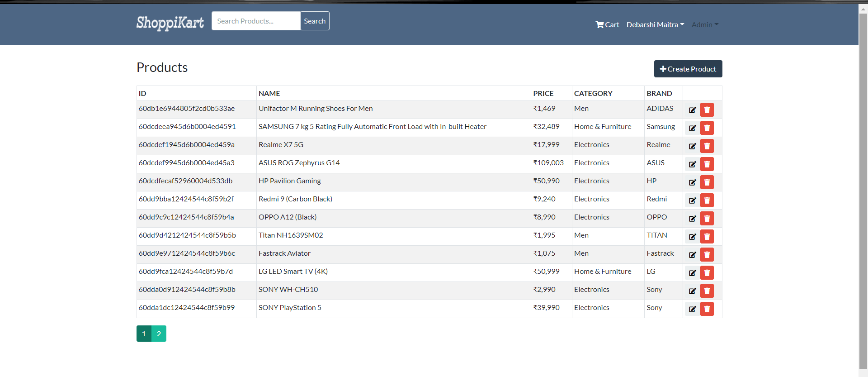Select product ID 60dcdeea945d6b0004ed4591
This screenshot has width=868, height=377.
tap(187, 127)
